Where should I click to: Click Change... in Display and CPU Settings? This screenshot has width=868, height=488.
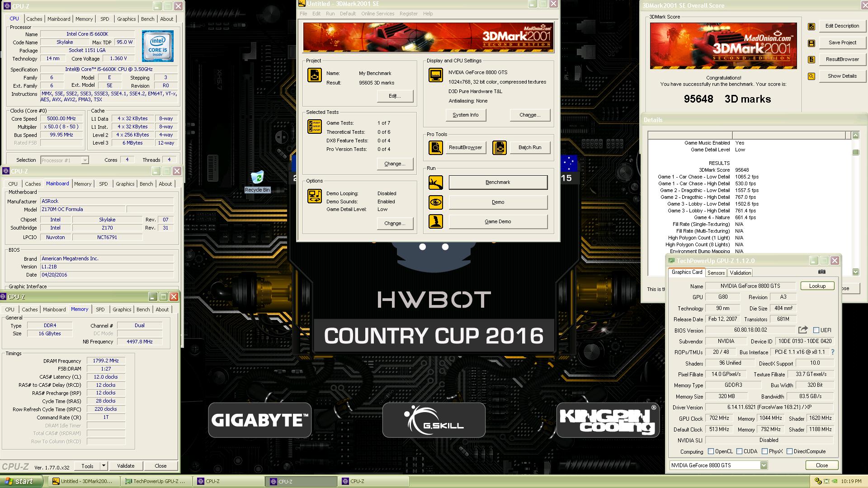tap(530, 115)
